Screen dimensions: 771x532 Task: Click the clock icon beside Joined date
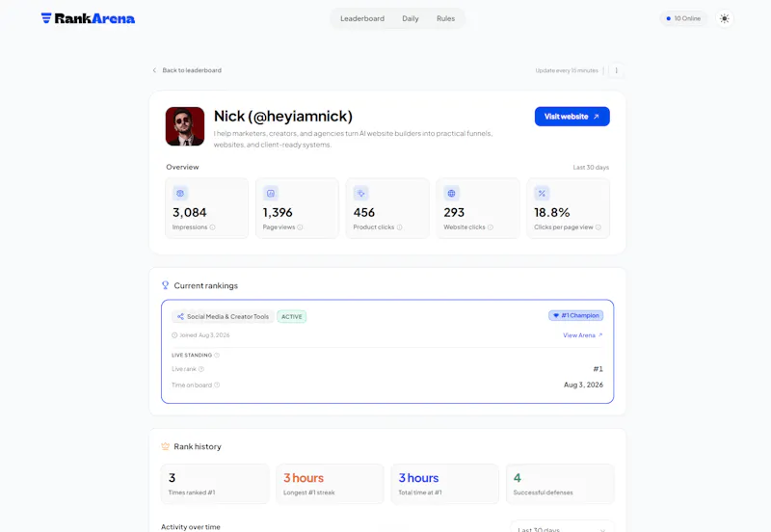coord(174,335)
